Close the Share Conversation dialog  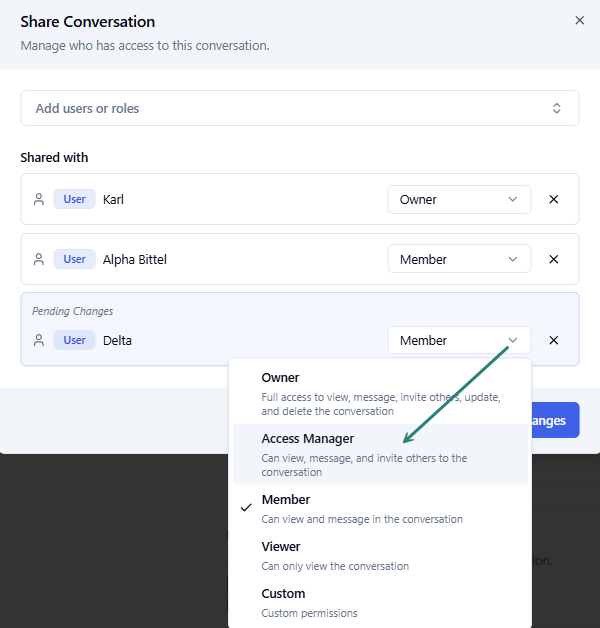tap(579, 20)
